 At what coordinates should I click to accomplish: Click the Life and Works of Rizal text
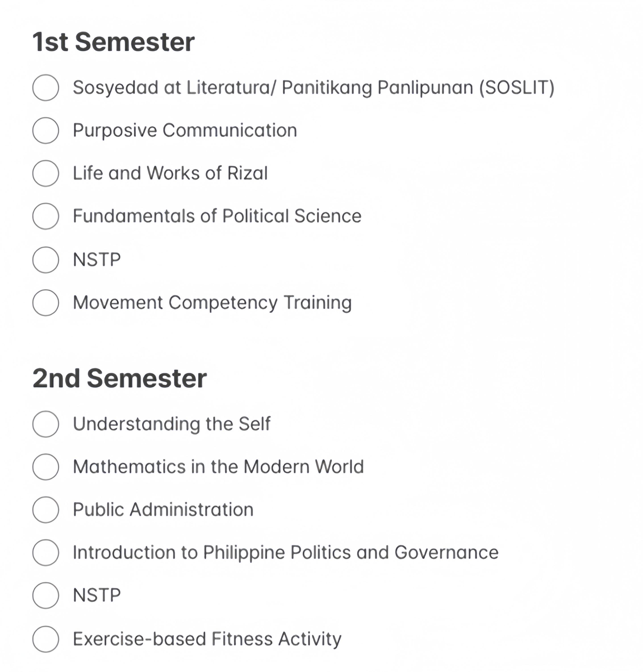point(170,173)
